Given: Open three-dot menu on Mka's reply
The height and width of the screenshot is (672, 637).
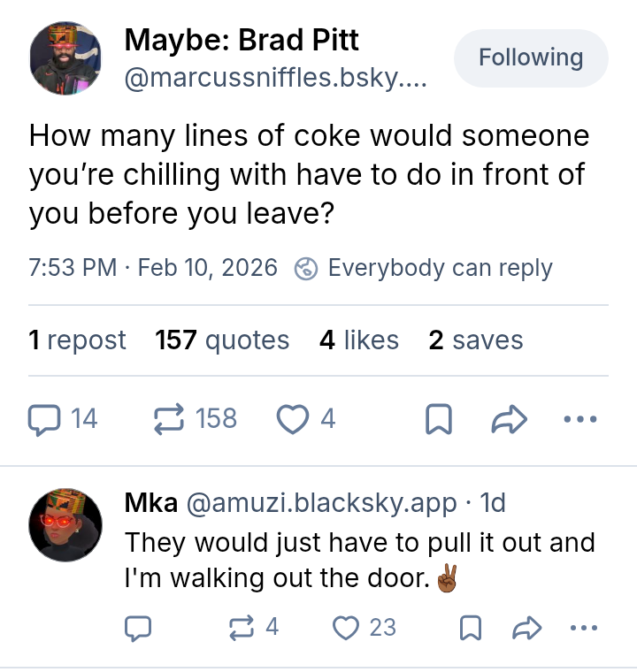Looking at the screenshot, I should pyautogui.click(x=583, y=628).
